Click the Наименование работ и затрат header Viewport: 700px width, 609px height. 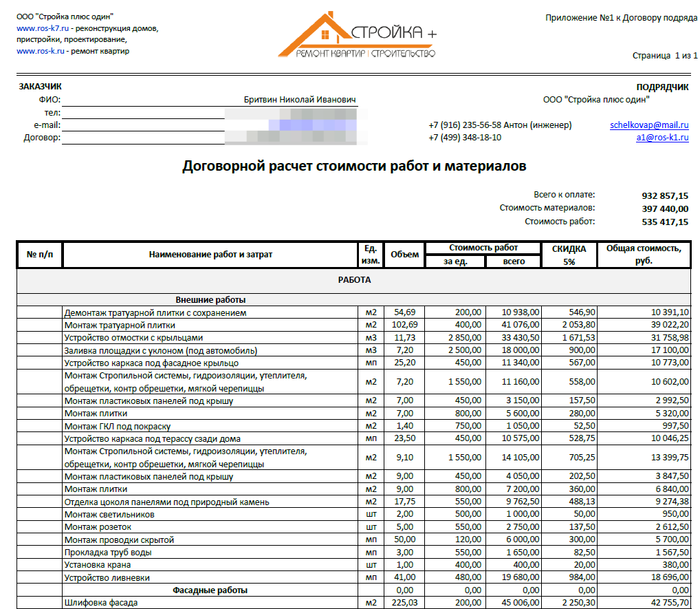coord(210,255)
